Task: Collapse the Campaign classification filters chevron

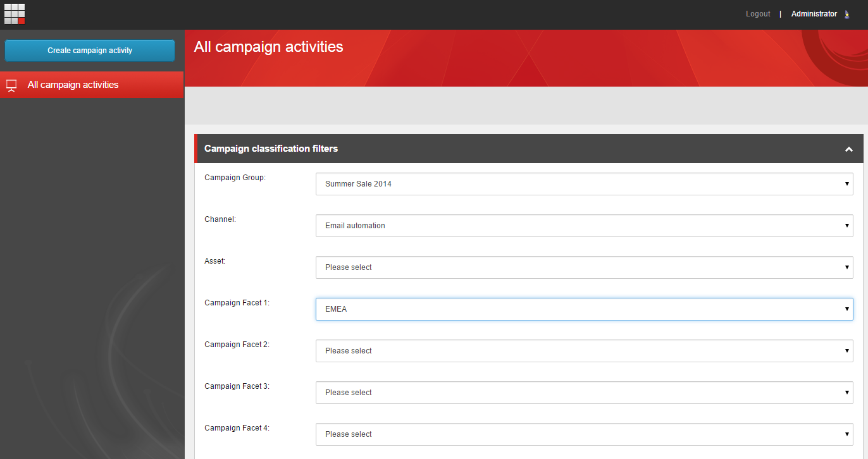Action: (848, 149)
